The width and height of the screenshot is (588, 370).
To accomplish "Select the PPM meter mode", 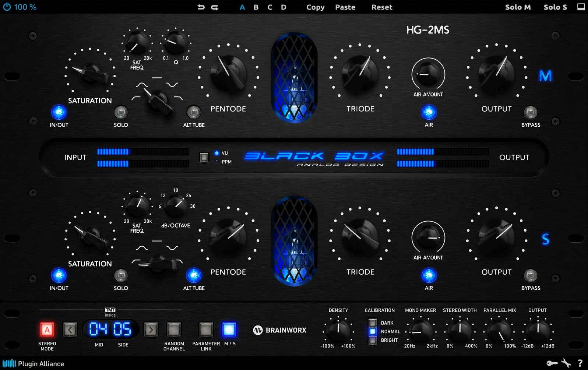I will tap(217, 162).
